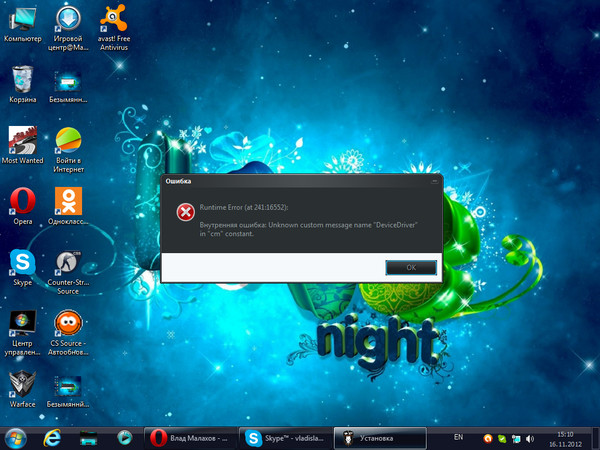Open the EN language indicator in tray
Image resolution: width=600 pixels, height=450 pixels.
coord(458,438)
